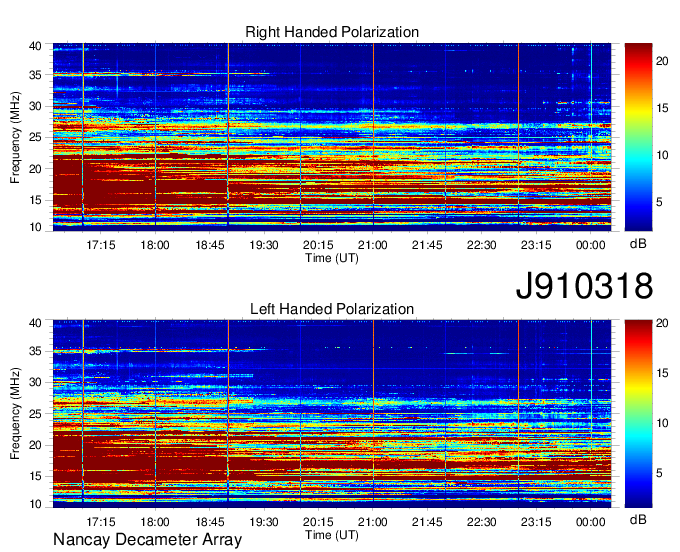Click the 25 MHz tick of the left-handed plot
The height and width of the screenshot is (552, 680).
point(35,414)
